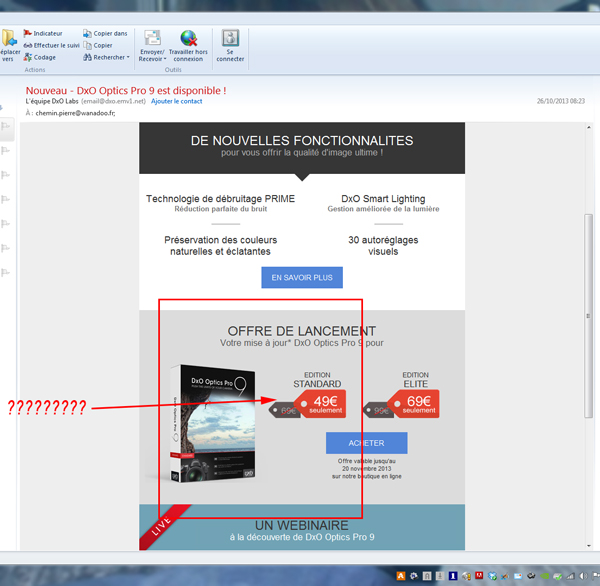The width and height of the screenshot is (600, 586).
Task: Click the DxO Optics Pro 9 box image
Action: coord(213,423)
